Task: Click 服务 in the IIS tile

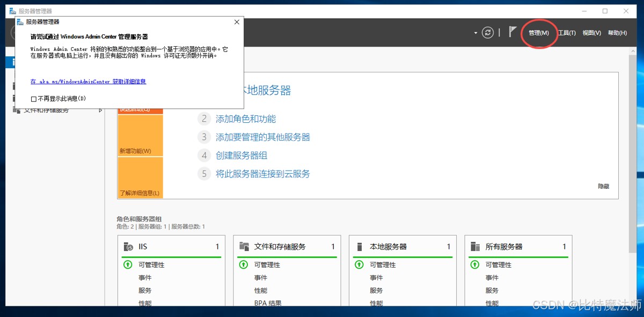Action: (x=145, y=291)
